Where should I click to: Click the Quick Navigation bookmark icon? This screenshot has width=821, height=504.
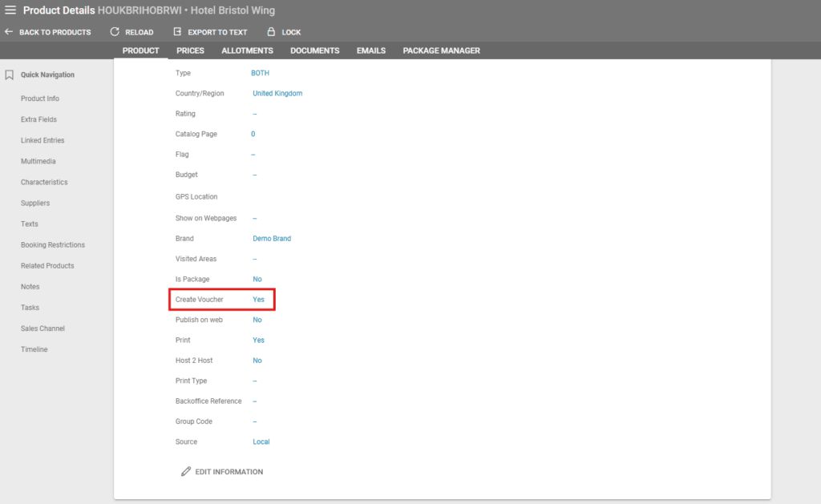(10, 75)
